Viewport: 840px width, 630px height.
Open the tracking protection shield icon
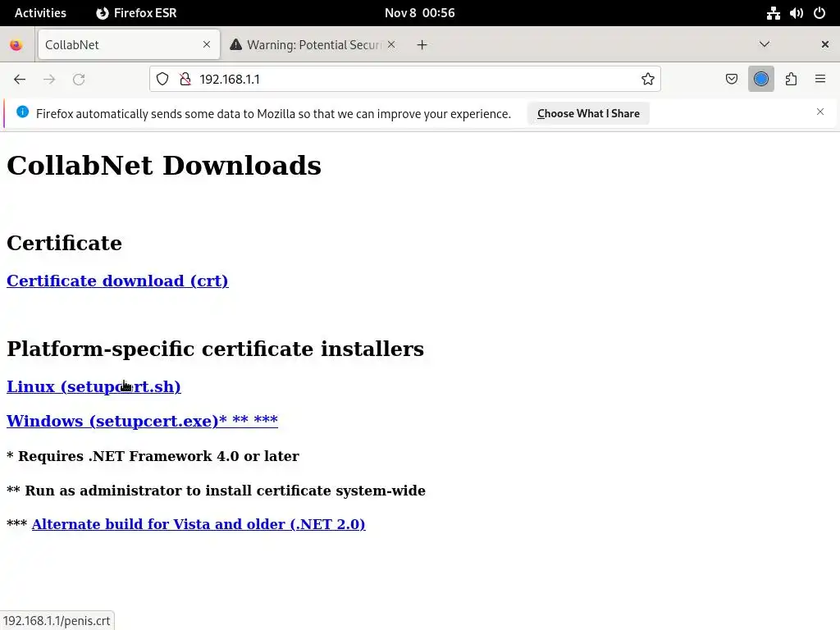coord(162,80)
